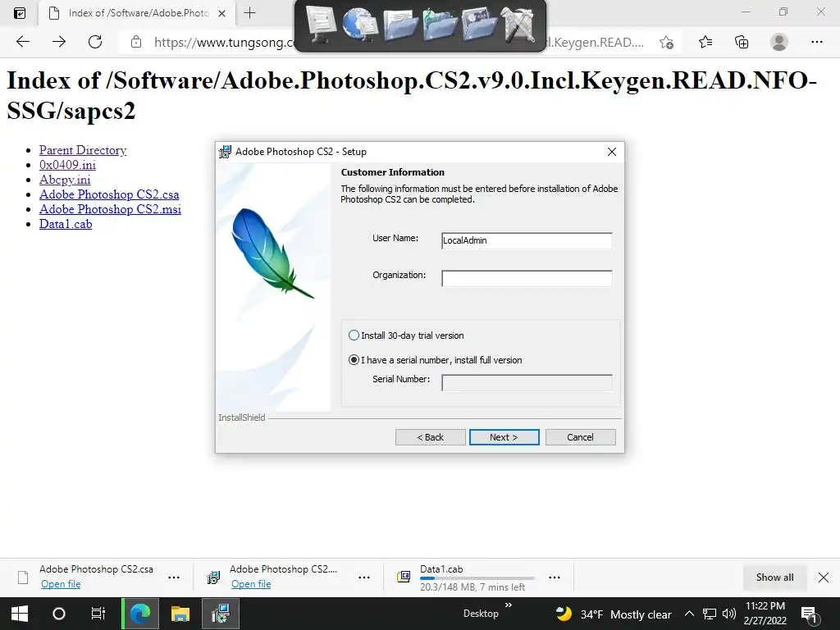The width and height of the screenshot is (840, 630).
Task: Open the notification center icon
Action: (809, 614)
